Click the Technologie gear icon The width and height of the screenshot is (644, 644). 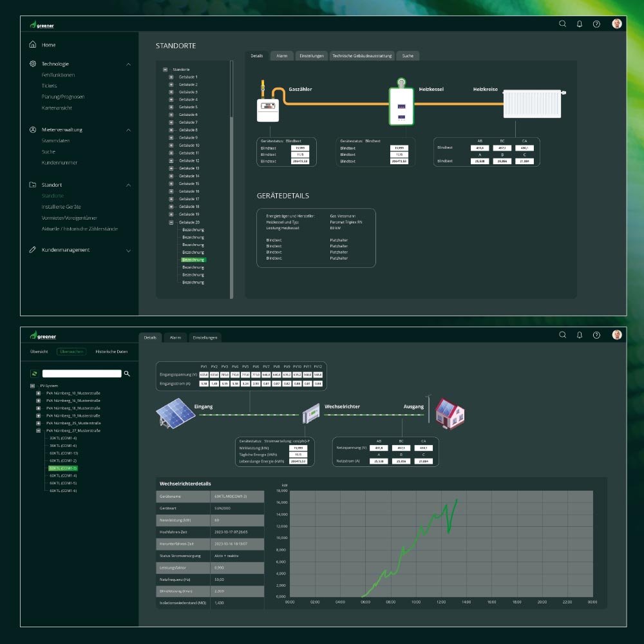[x=33, y=64]
